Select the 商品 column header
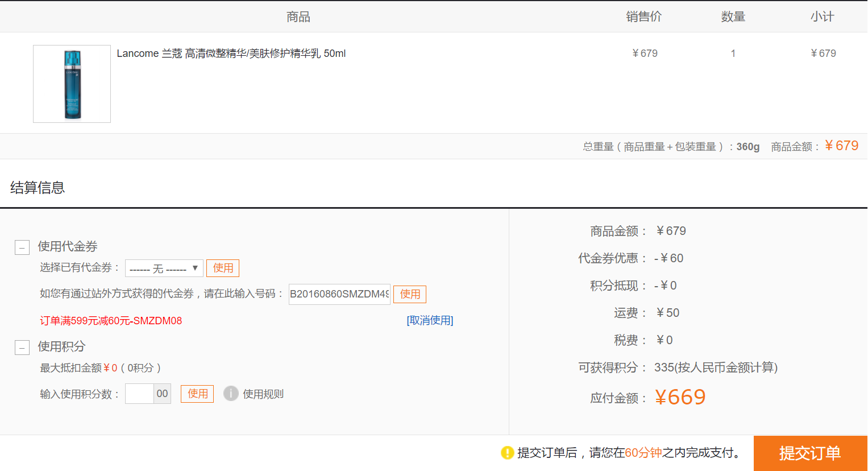Image resolution: width=868 pixels, height=471 pixels. click(298, 17)
